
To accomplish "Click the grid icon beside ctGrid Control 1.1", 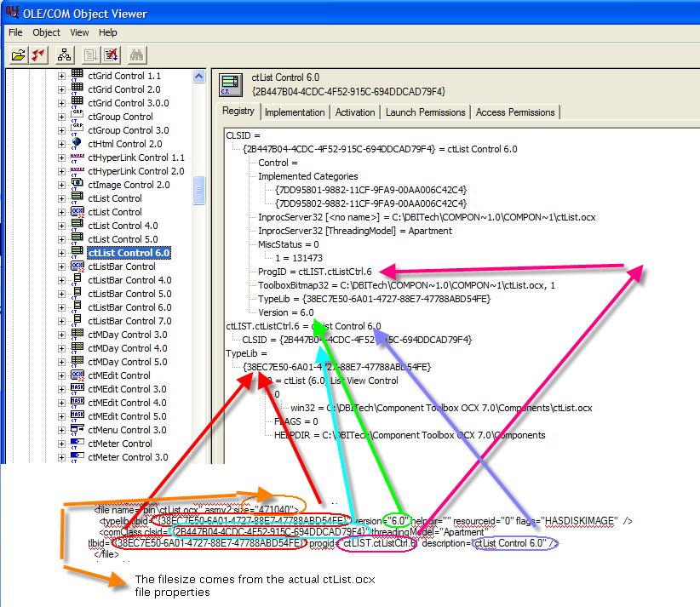I will 77,76.
